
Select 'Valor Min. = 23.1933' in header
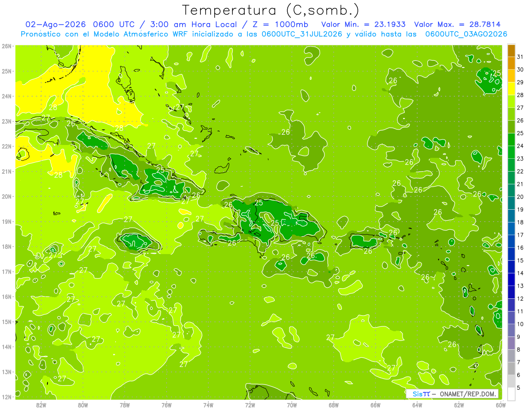[364, 24]
